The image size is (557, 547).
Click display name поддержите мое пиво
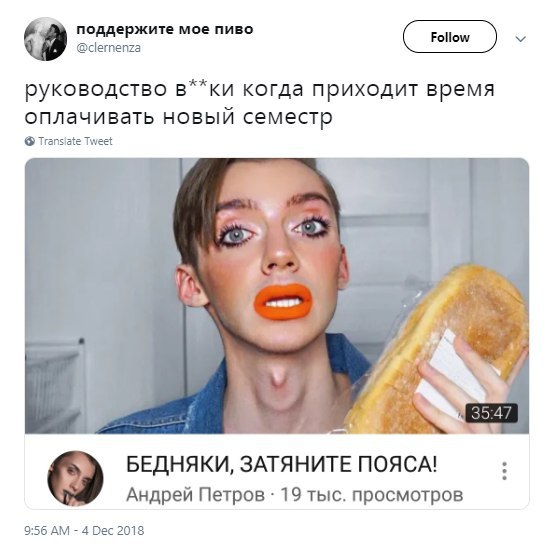165,29
